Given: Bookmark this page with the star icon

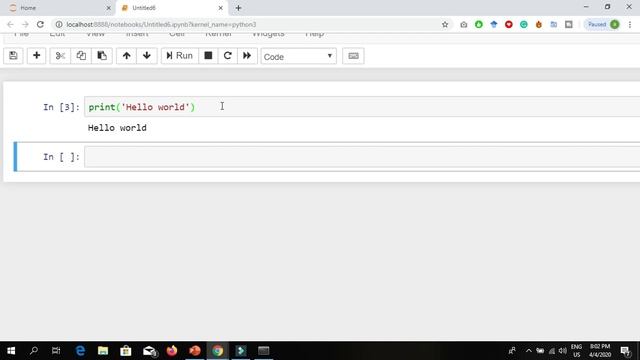Looking at the screenshot, I should click(445, 24).
